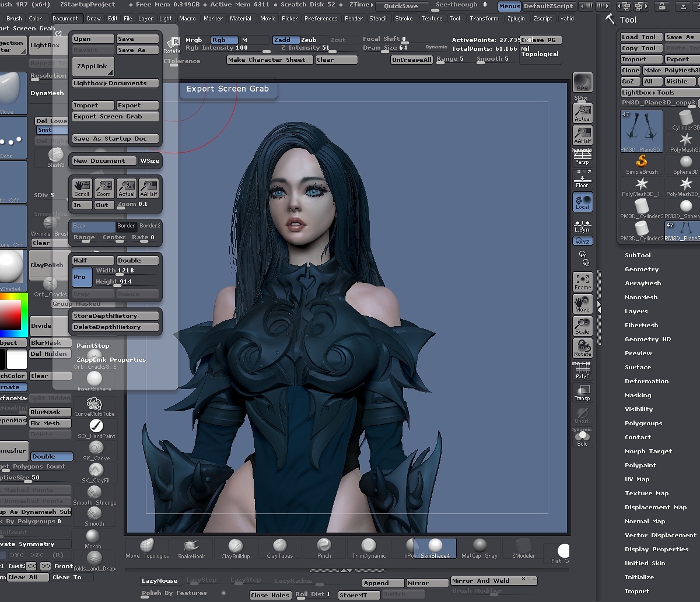Select SO_HardPaint brush
The width and height of the screenshot is (700, 602).
(x=96, y=429)
